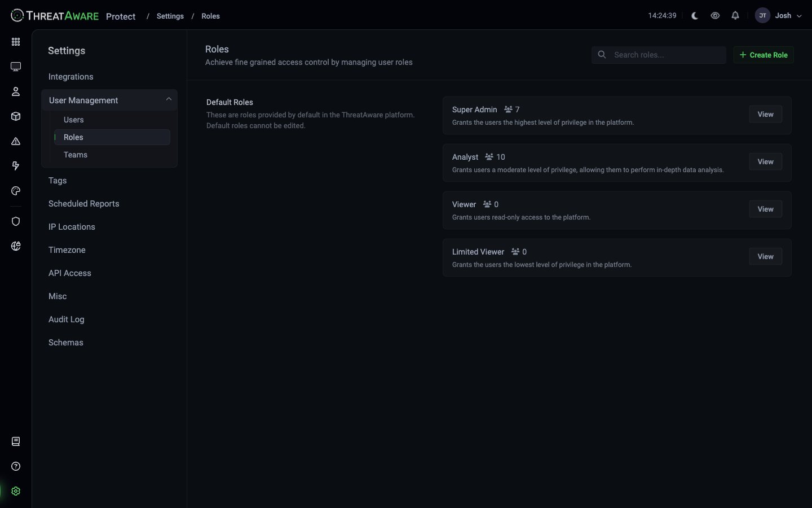Viewport: 812px width, 508px height.
Task: Open the users person icon in sidebar
Action: click(16, 91)
